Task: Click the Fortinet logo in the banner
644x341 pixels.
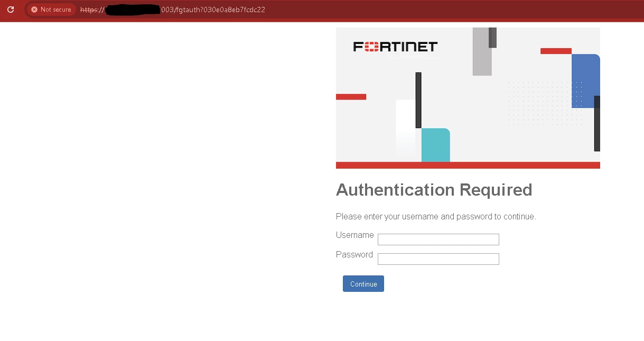Action: [395, 47]
